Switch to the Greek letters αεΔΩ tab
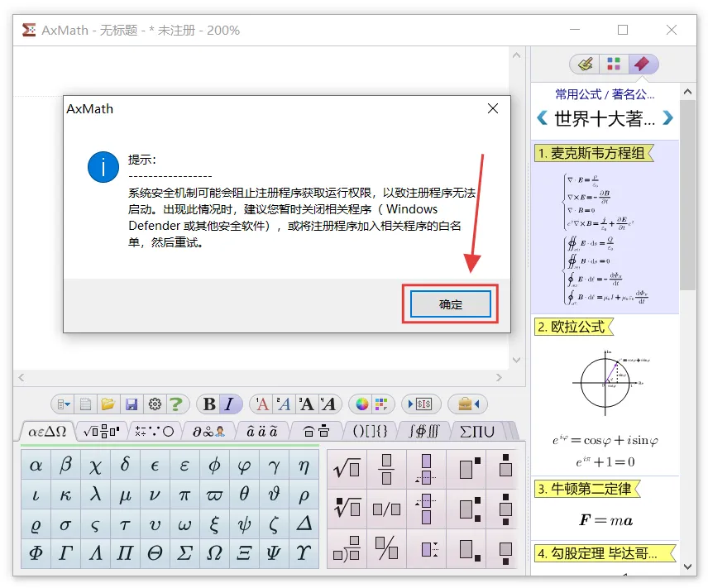The height and width of the screenshot is (588, 708). (47, 432)
